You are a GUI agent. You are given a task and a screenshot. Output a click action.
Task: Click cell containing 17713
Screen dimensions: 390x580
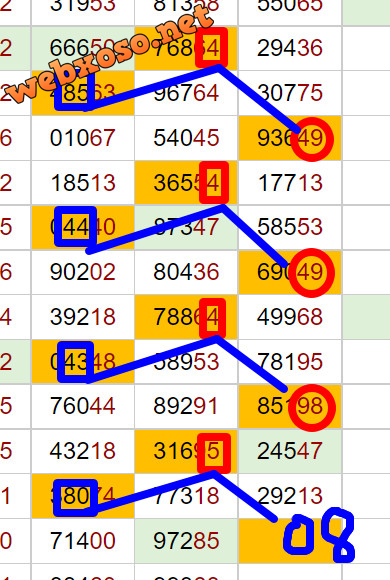tap(290, 183)
